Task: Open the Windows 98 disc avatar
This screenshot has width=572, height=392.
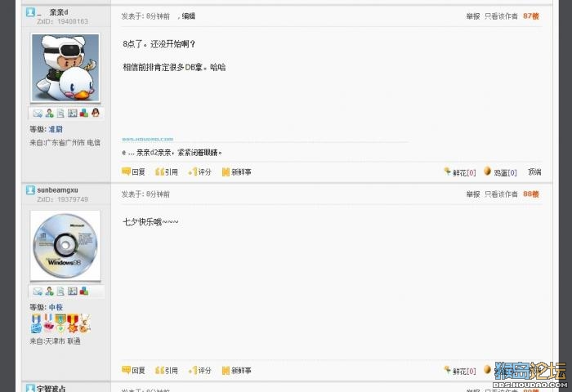Action: coord(65,245)
